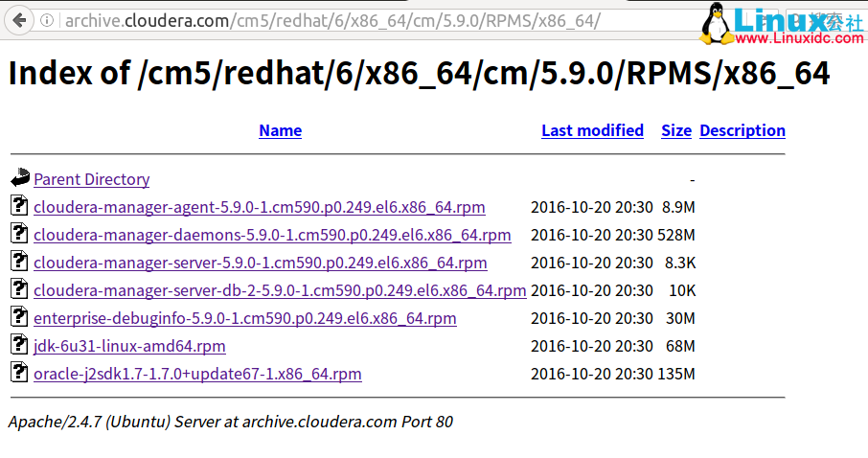Go back with the browser back arrow
The image size is (868, 458).
(19, 20)
